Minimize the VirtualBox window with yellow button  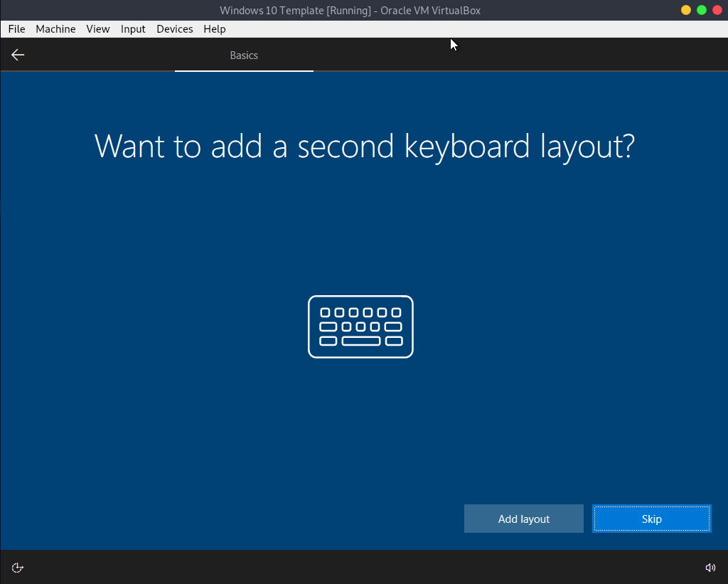(x=686, y=10)
